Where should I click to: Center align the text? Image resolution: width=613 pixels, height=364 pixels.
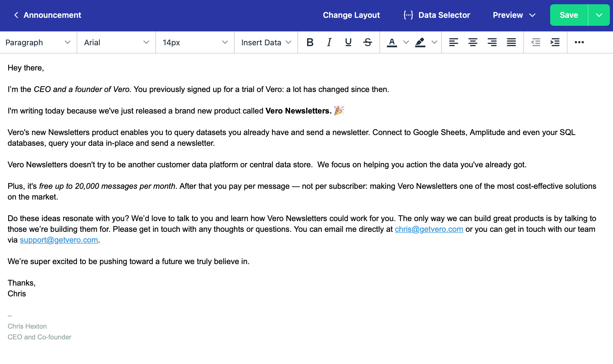point(473,42)
